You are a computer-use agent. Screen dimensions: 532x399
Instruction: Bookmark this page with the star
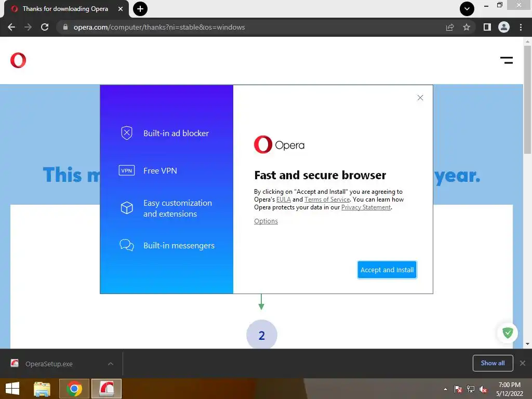coord(467,27)
